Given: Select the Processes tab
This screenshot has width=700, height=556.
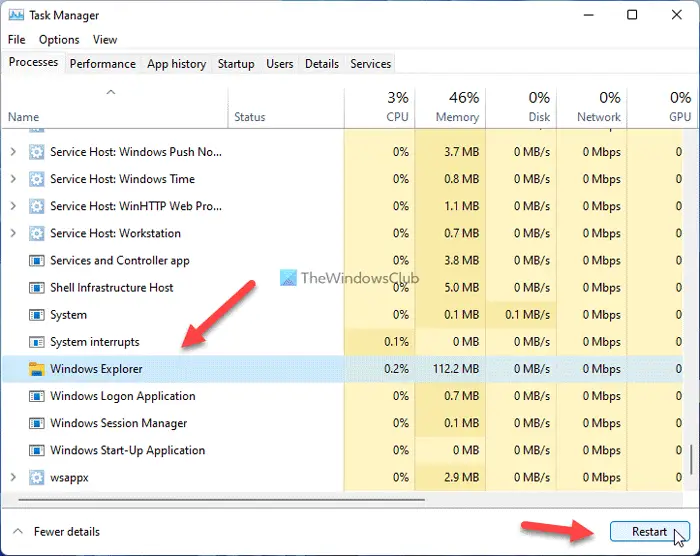Looking at the screenshot, I should pyautogui.click(x=33, y=62).
